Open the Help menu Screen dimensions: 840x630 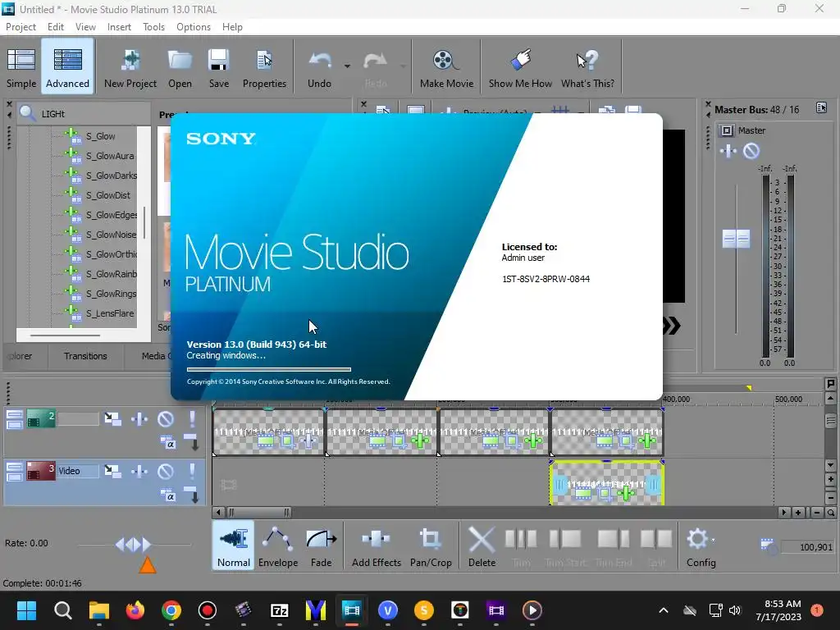232,27
